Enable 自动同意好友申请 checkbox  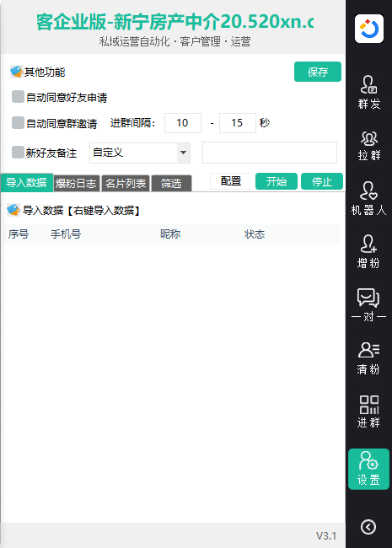[x=18, y=97]
